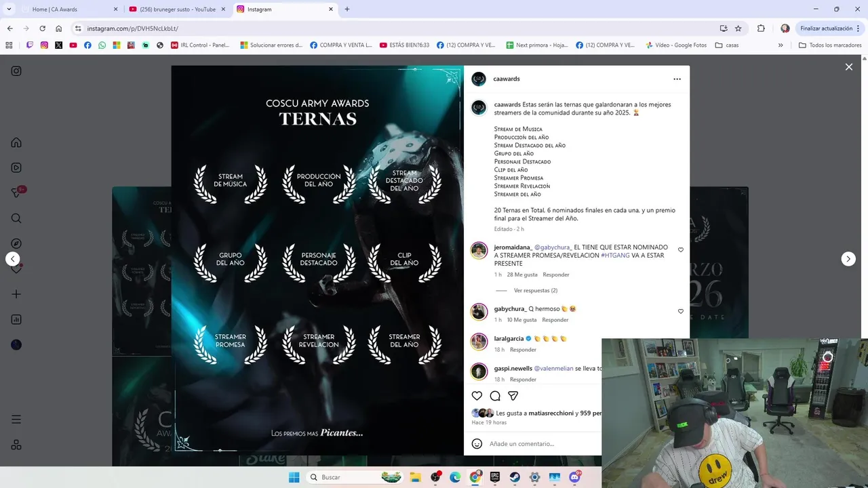
Task: Open Chrome apps grid in bookmarks bar
Action: 9,45
